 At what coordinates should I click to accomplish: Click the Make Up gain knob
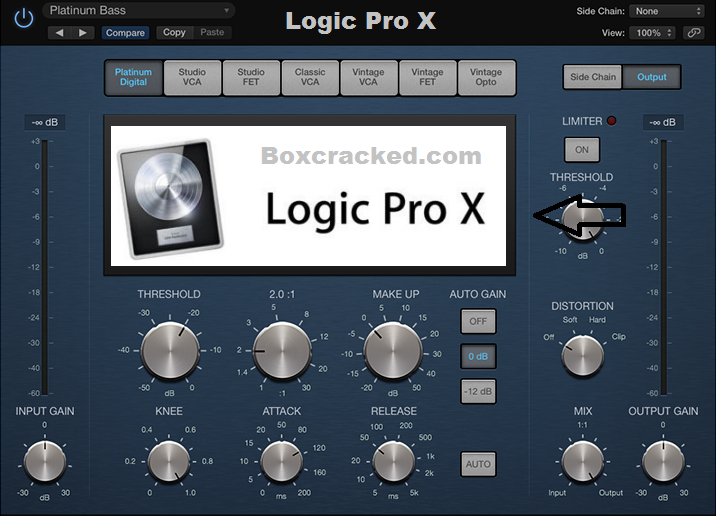pyautogui.click(x=393, y=351)
